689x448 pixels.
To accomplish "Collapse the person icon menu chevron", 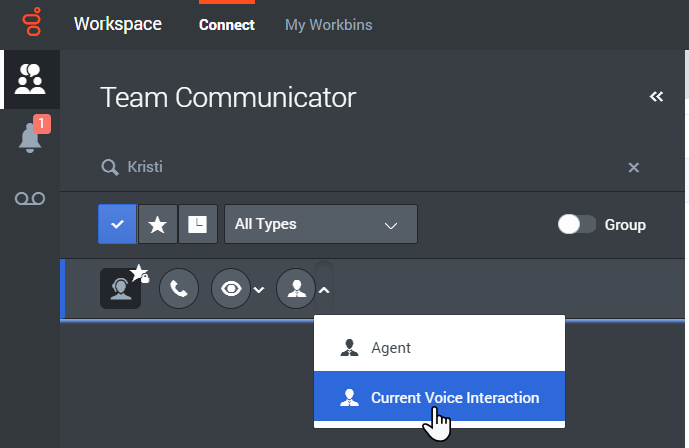I will coord(324,290).
